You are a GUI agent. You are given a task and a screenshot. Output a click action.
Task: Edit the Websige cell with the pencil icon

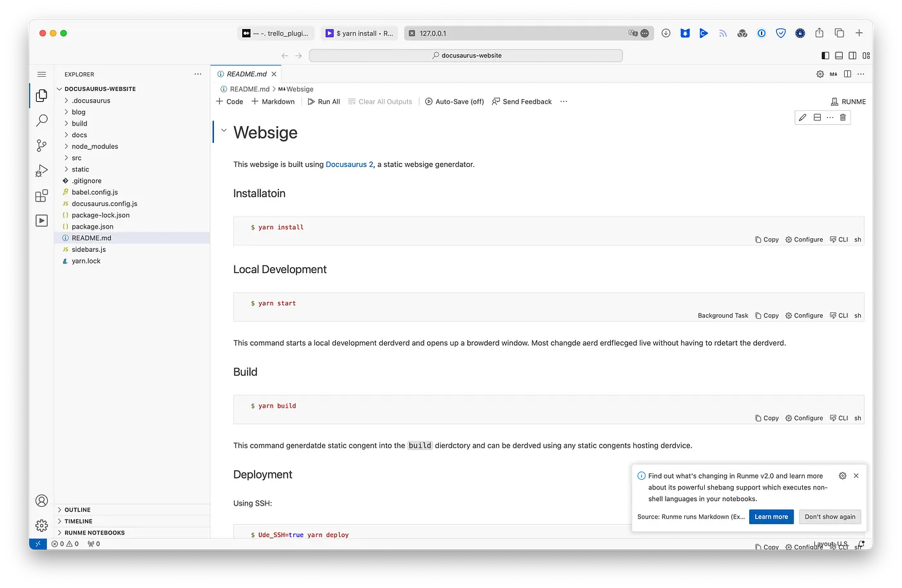pyautogui.click(x=802, y=117)
